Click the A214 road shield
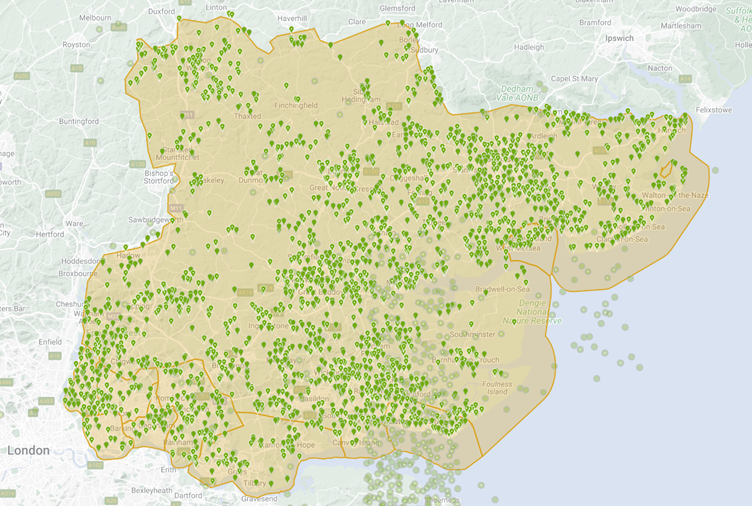 pos(7,493)
